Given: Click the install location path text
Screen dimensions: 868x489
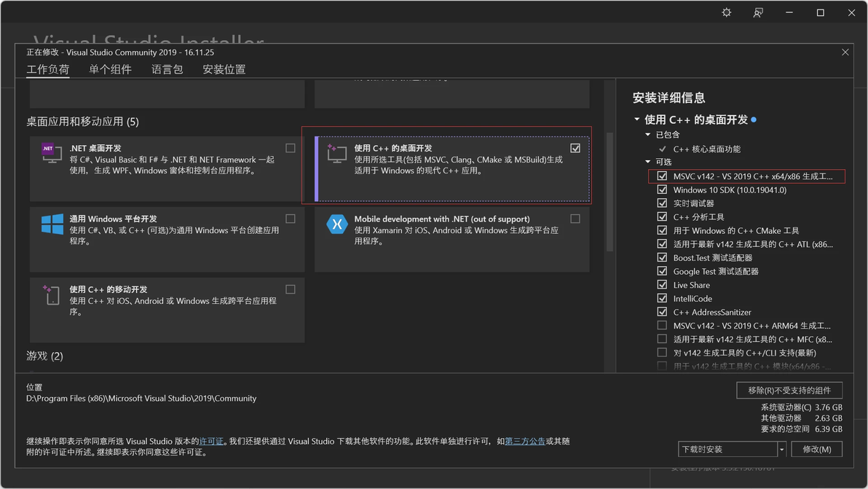Looking at the screenshot, I should pyautogui.click(x=141, y=398).
